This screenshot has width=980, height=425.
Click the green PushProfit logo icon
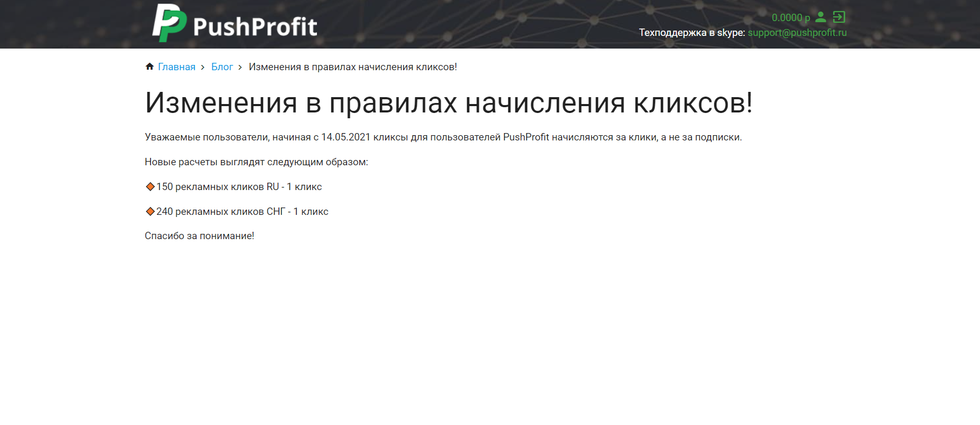point(169,23)
